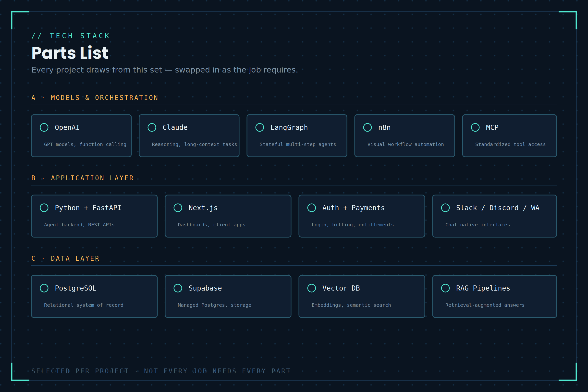Click the circle icon beside PostgreSQL
This screenshot has width=588, height=392.
(44, 288)
